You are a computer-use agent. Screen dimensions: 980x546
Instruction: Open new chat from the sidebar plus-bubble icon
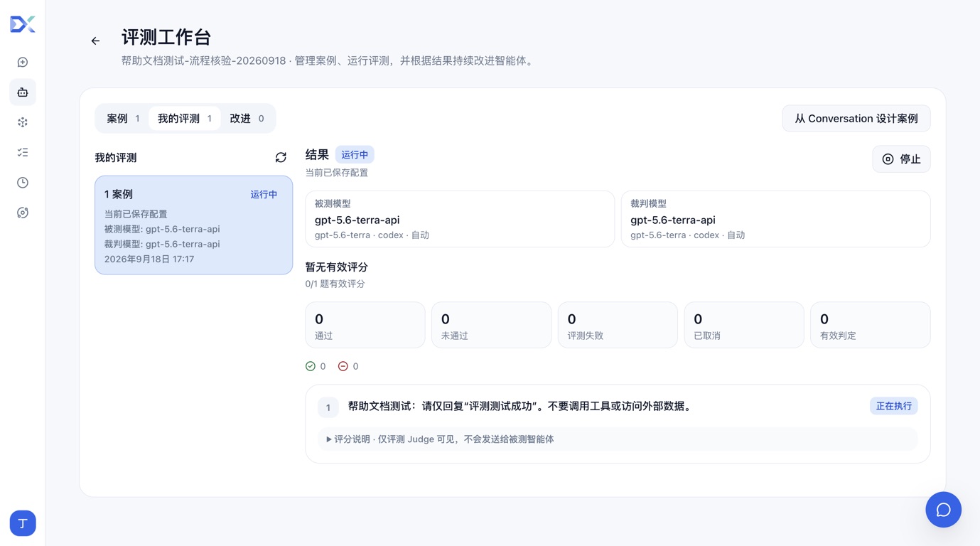click(23, 63)
